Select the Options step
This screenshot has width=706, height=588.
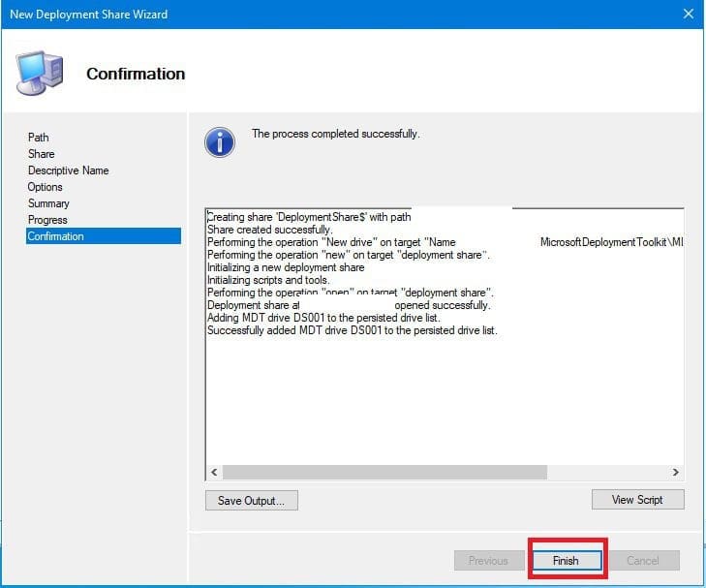45,187
